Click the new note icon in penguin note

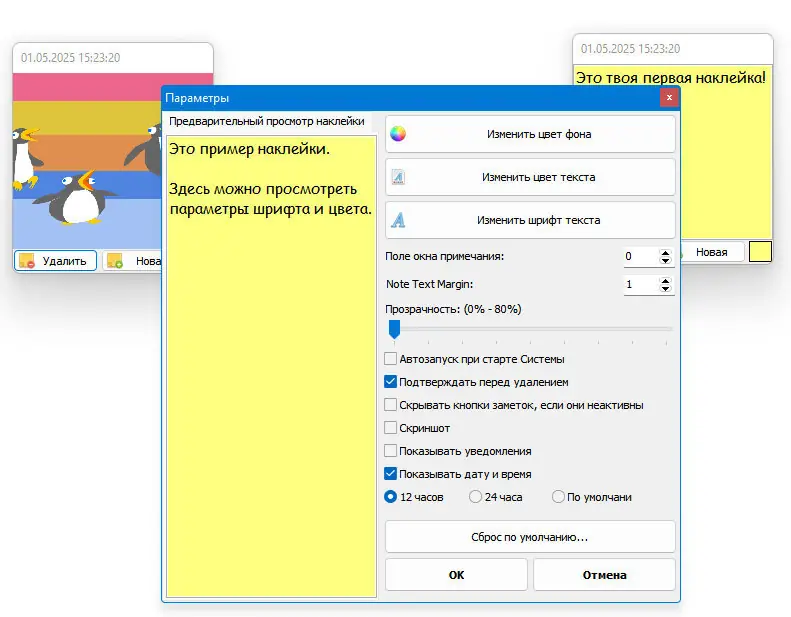pyautogui.click(x=115, y=261)
